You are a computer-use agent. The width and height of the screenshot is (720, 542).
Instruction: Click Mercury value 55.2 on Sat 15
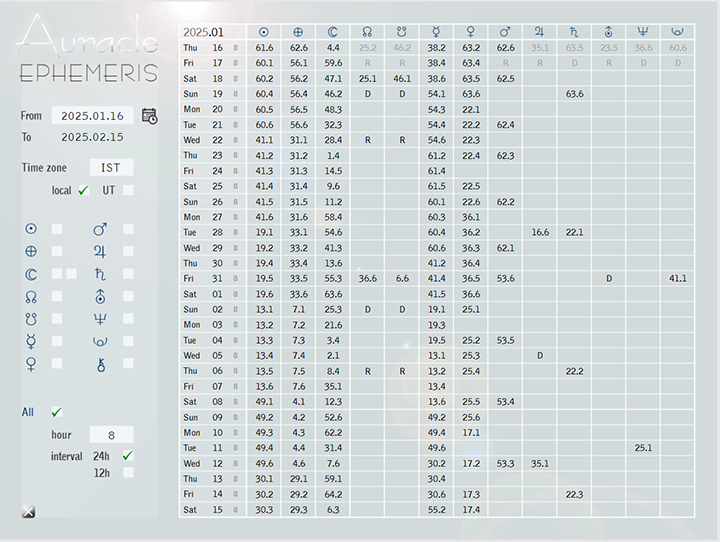point(436,510)
